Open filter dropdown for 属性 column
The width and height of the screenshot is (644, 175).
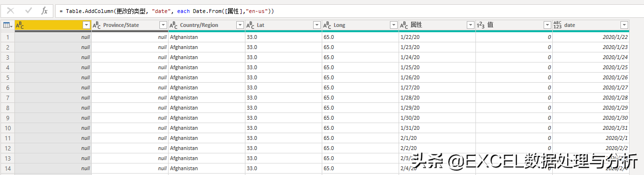tap(470, 25)
